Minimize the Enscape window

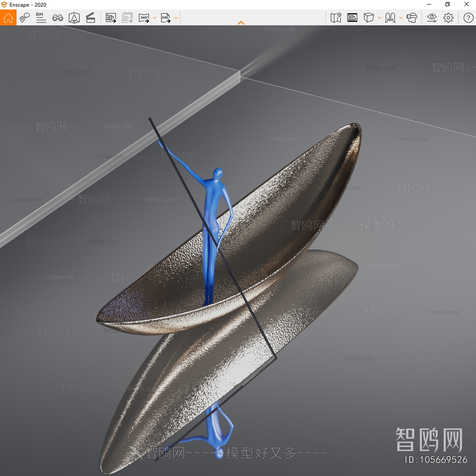pos(429,4)
